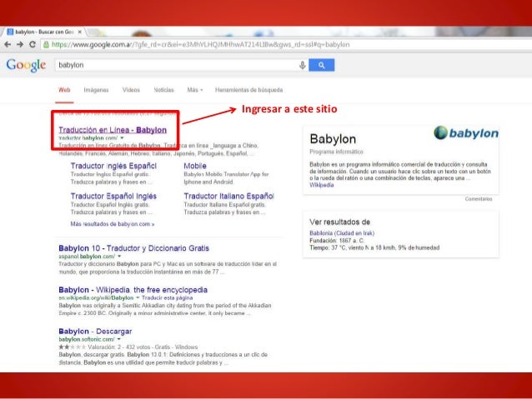Open Babilonia (Ciudad en Irak) link
Screen dimensions: 532x399
pyautogui.click(x=342, y=233)
